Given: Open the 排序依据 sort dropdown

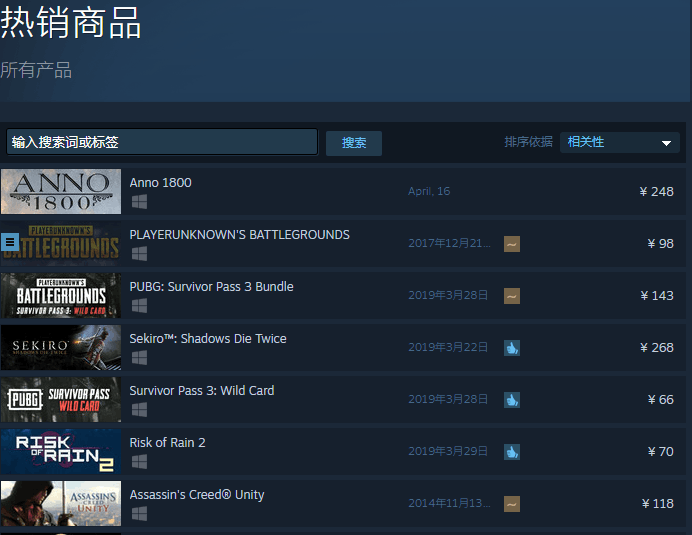Looking at the screenshot, I should (x=619, y=142).
